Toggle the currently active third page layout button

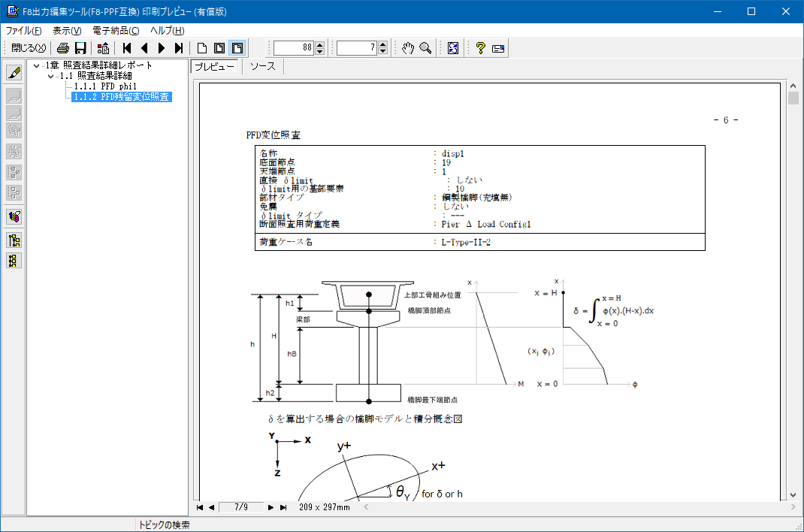(237, 48)
